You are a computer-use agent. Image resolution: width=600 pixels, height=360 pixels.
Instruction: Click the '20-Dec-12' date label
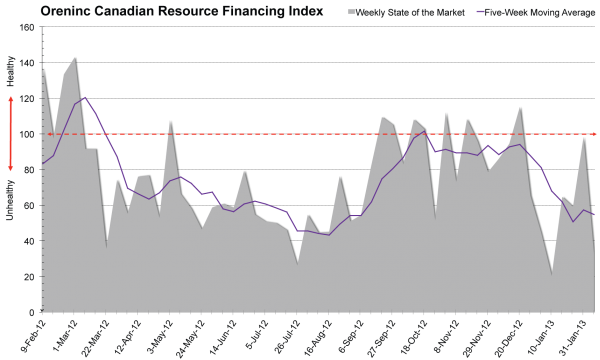510,338
